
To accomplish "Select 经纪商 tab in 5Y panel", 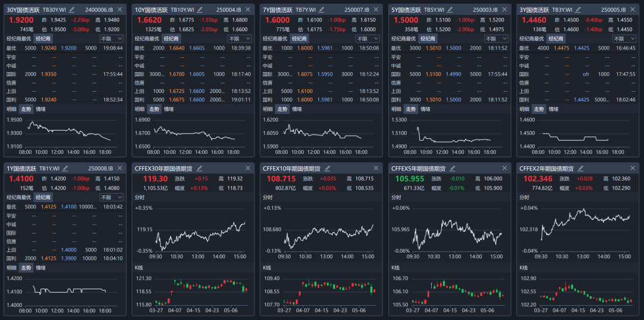I will coord(428,39).
